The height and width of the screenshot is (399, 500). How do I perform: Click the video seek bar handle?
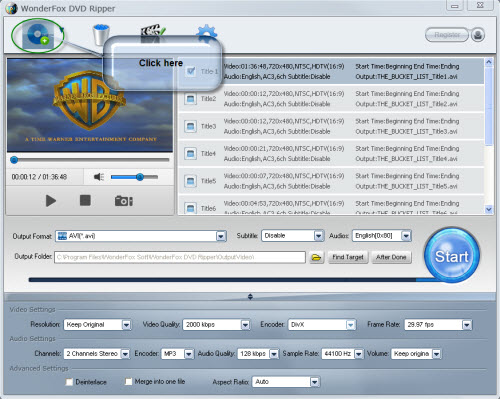14,160
